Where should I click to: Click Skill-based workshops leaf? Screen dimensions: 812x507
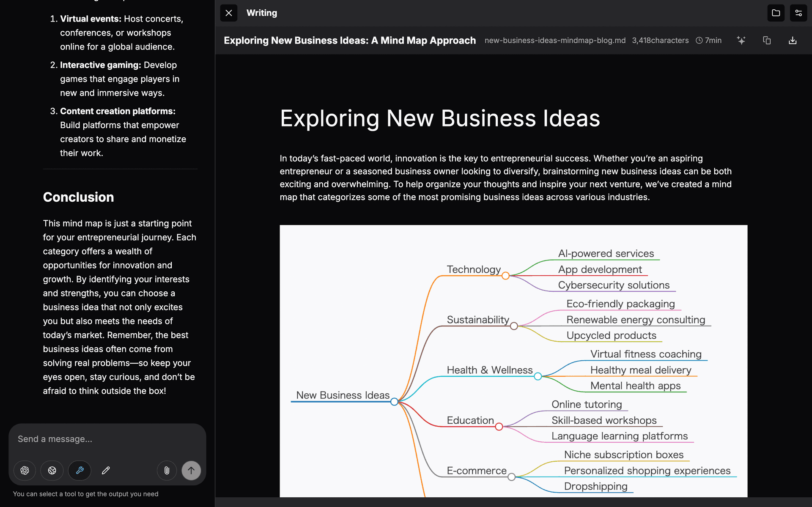604,420
